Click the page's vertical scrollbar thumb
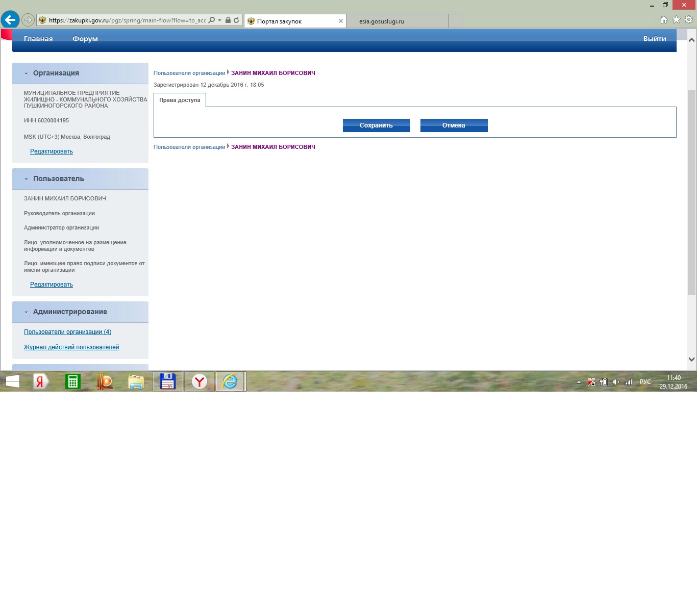Image resolution: width=697 pixels, height=616 pixels. point(691,192)
